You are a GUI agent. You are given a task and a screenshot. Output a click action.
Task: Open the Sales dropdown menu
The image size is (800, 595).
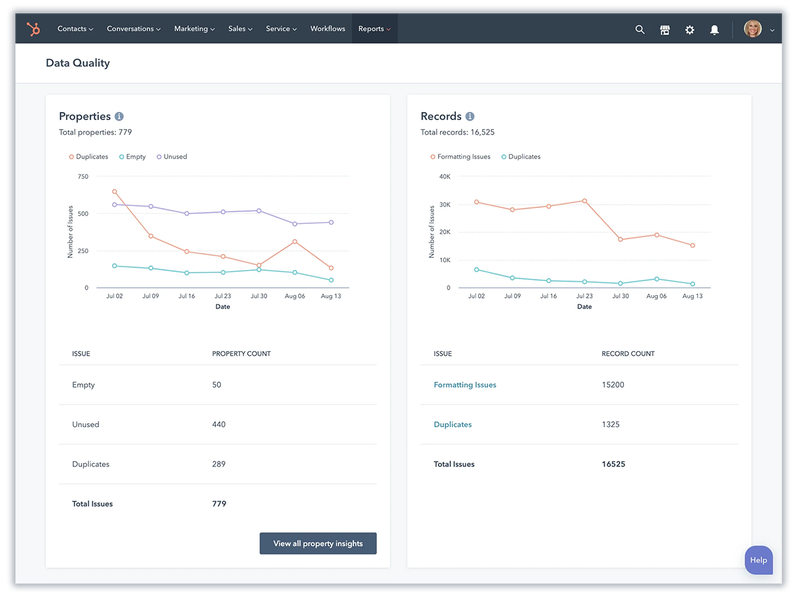240,29
